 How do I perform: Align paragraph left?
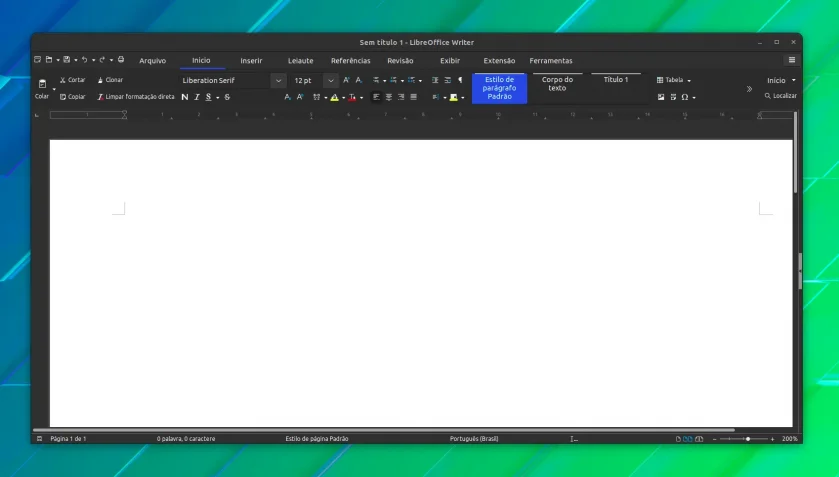tap(376, 97)
